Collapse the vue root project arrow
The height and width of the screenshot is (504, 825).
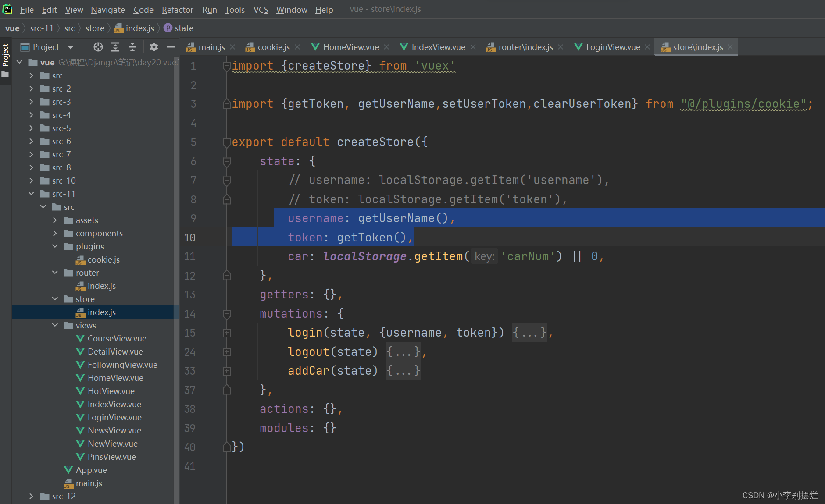coord(19,62)
